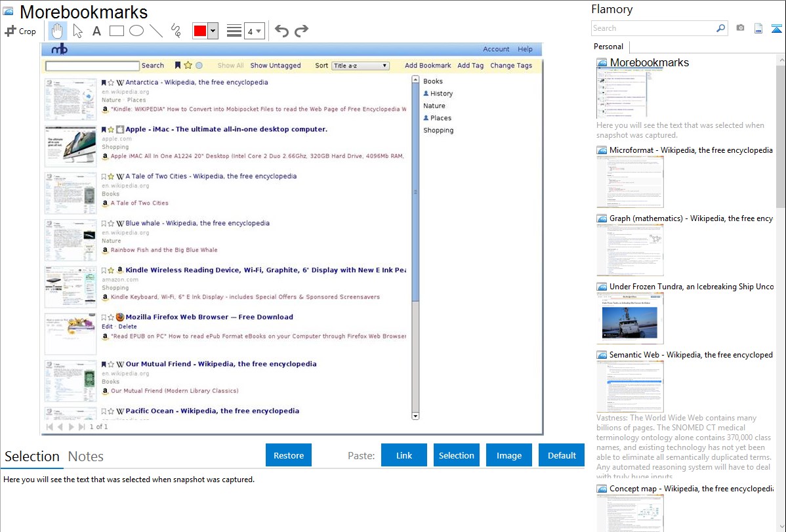Image resolution: width=786 pixels, height=532 pixels.
Task: Select the History tag
Action: coord(441,93)
